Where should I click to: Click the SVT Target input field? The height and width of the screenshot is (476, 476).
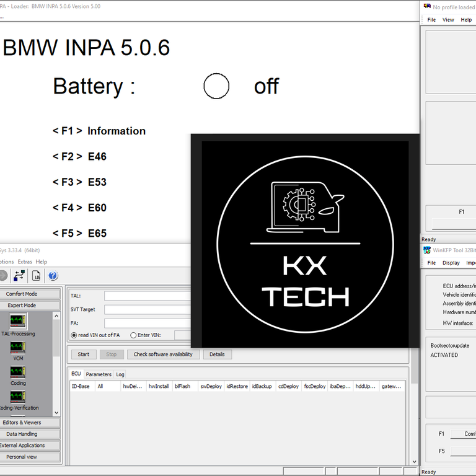148,309
